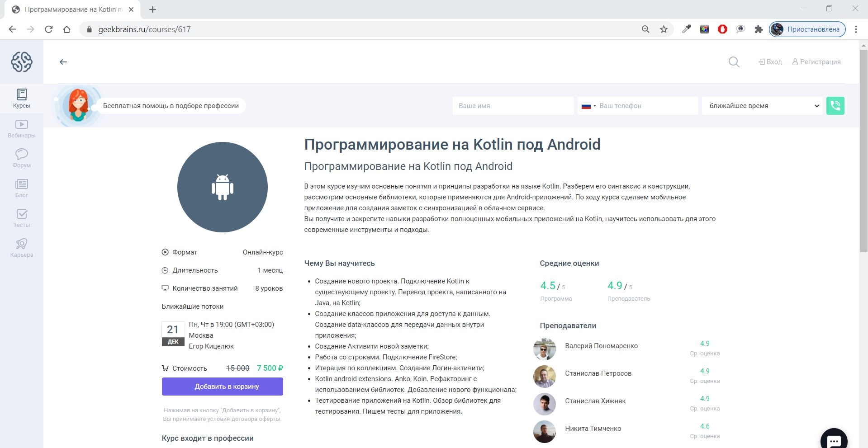Click the browser home button
The height and width of the screenshot is (448, 868).
67,29
